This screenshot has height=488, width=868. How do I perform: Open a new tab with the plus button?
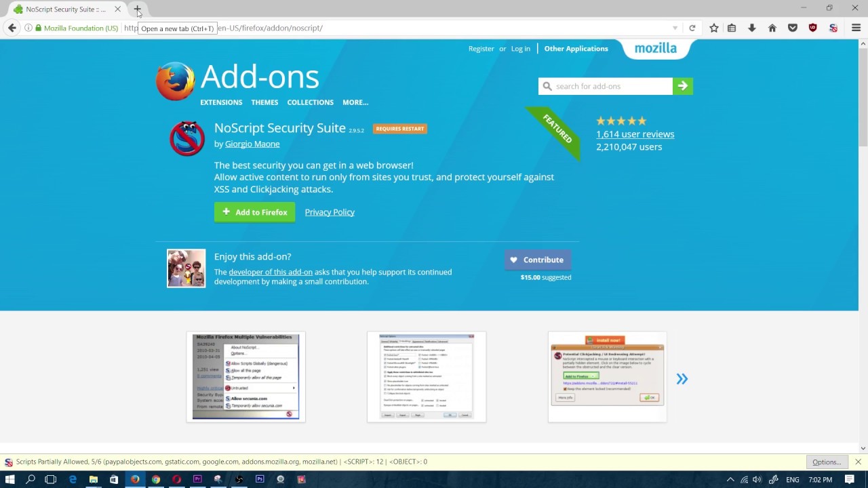138,9
